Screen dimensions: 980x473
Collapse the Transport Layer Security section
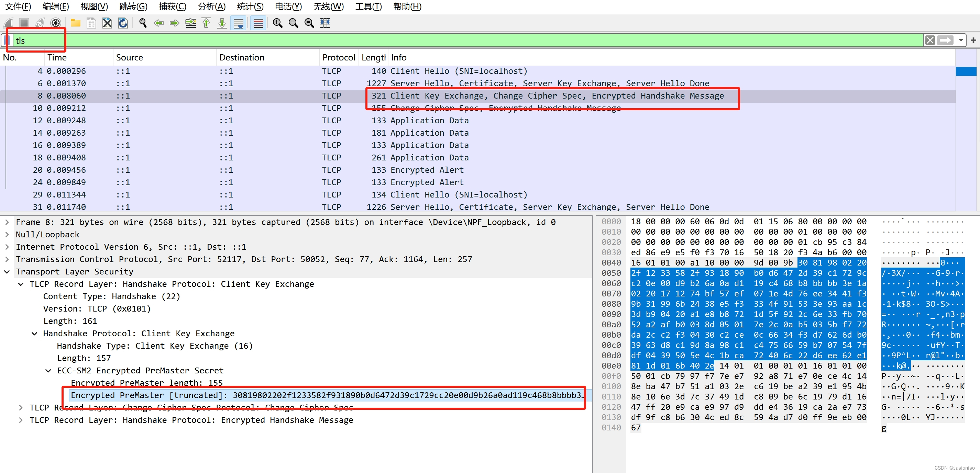[x=7, y=272]
